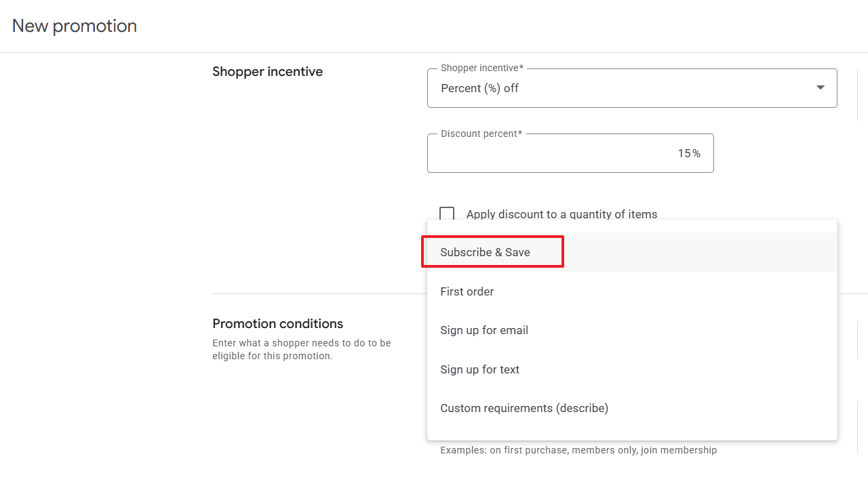Viewport: 868px width, 488px height.
Task: Choose the Sign up for text option
Action: point(479,369)
